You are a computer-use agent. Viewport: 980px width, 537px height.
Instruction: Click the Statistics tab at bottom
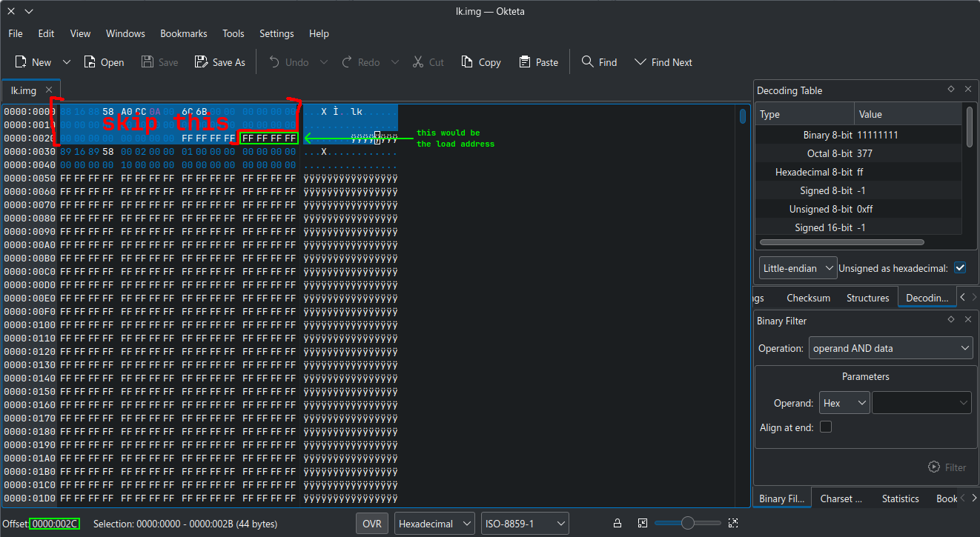pyautogui.click(x=900, y=498)
